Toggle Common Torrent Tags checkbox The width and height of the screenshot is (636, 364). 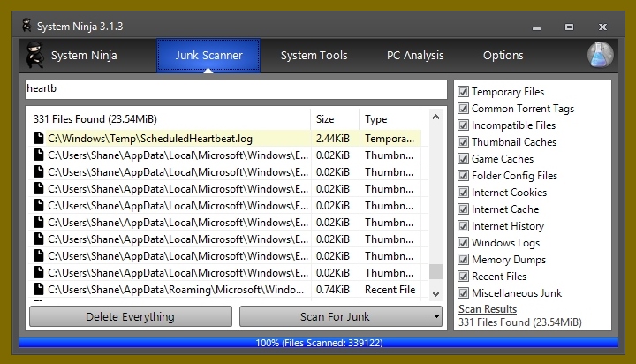(463, 109)
